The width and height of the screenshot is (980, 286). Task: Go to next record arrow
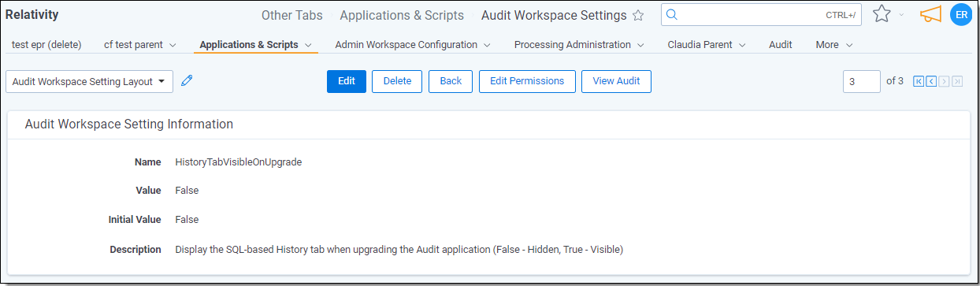click(x=945, y=81)
